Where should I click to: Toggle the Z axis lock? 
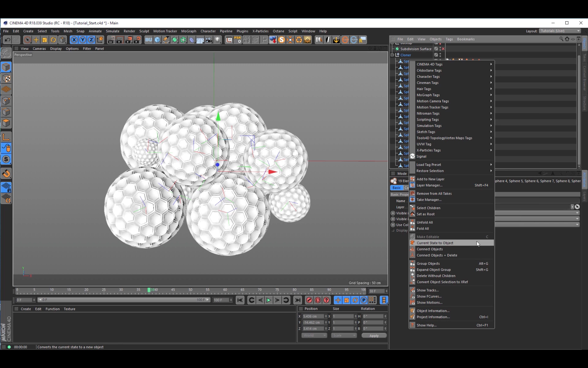(91, 40)
